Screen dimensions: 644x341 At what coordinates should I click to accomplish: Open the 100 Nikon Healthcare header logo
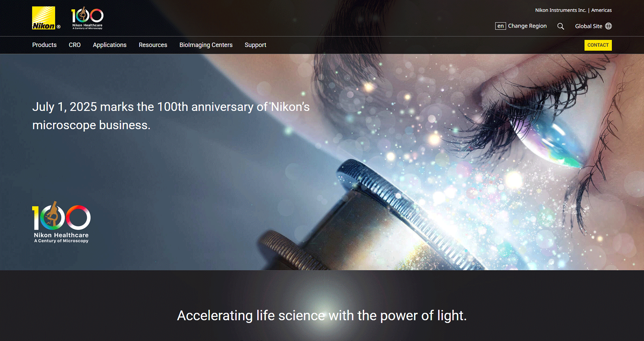87,18
